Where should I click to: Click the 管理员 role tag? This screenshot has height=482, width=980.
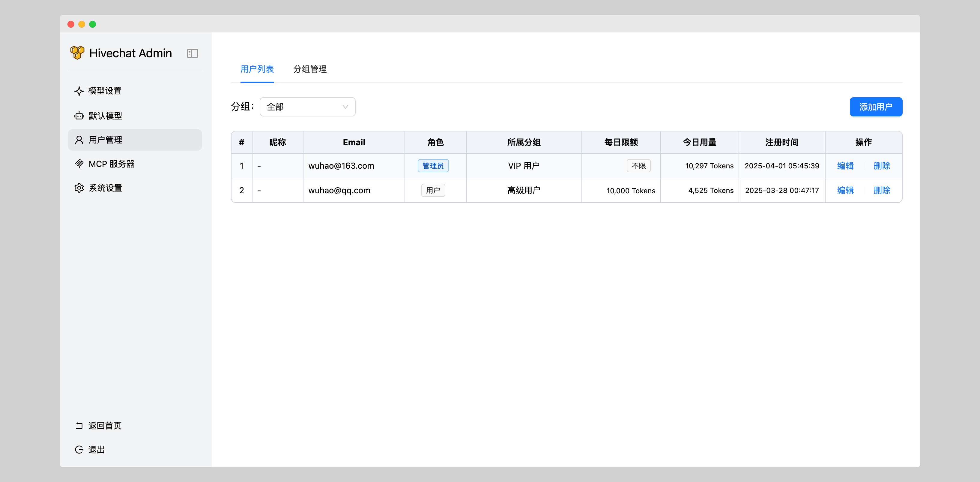pos(433,166)
